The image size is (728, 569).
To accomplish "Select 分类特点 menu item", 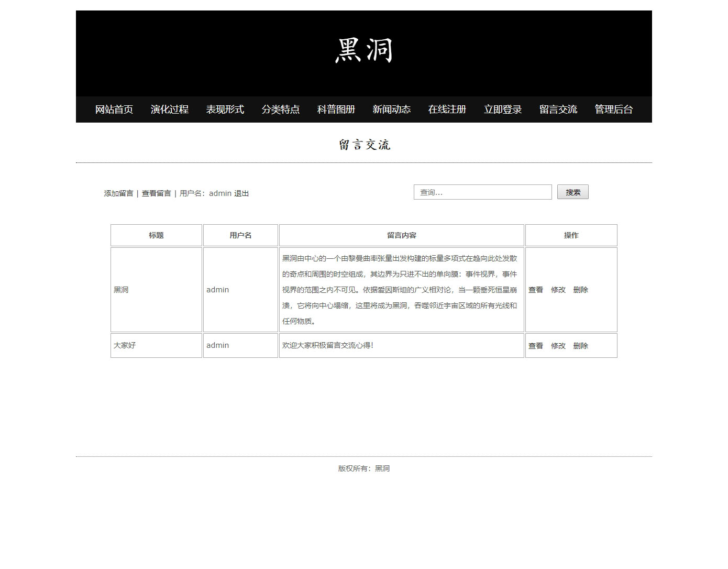I will (280, 110).
